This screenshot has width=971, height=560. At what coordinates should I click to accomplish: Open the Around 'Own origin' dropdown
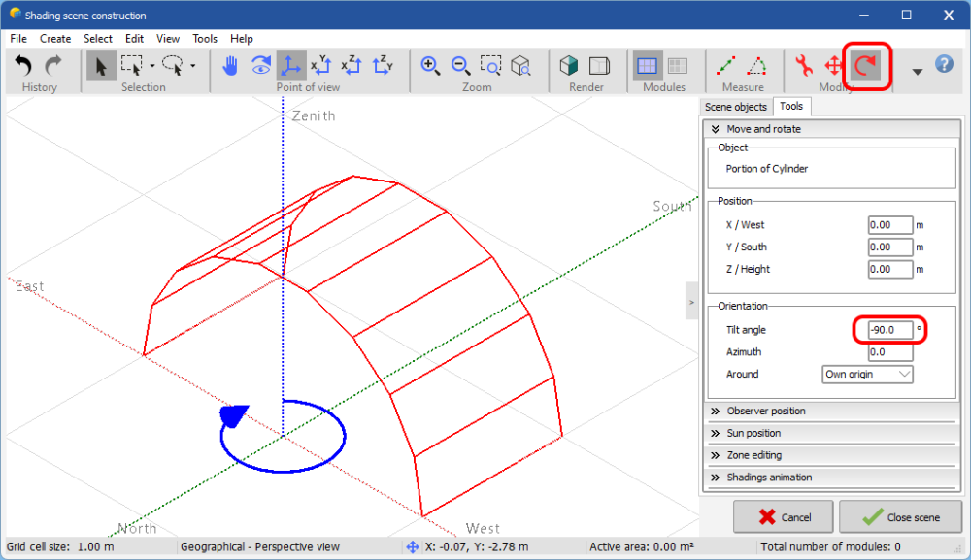click(867, 374)
